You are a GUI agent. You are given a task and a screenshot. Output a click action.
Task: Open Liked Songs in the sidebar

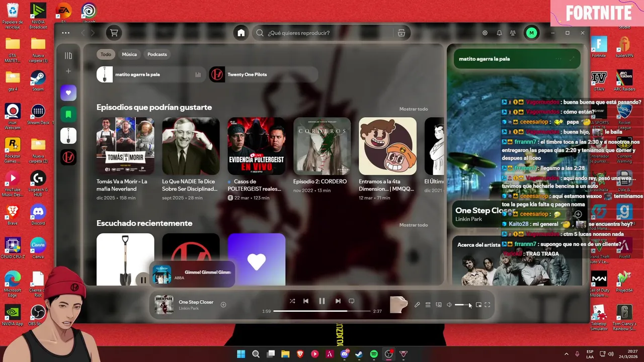click(x=68, y=93)
